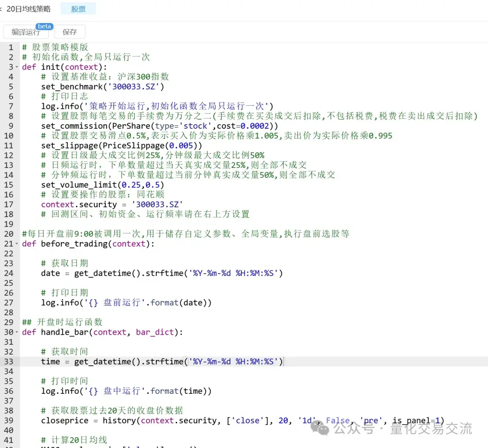The width and height of the screenshot is (488, 448).
Task: Collapse the before_trading function fold arrow
Action: (x=17, y=244)
